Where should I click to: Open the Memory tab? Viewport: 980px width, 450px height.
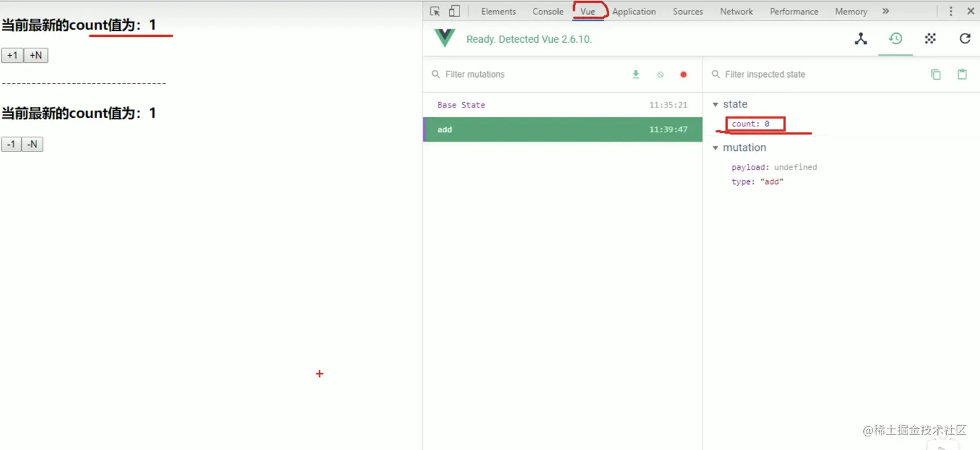[851, 12]
